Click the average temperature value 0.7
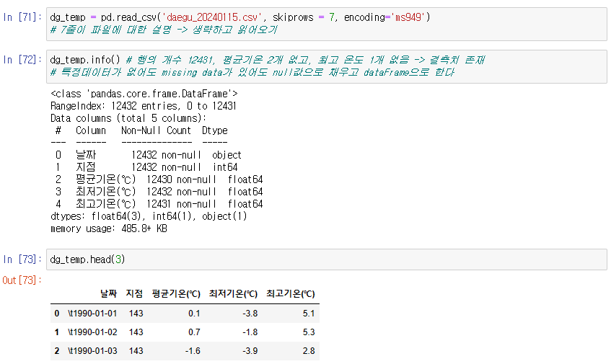Screen dimensions: 611x364 (194, 332)
